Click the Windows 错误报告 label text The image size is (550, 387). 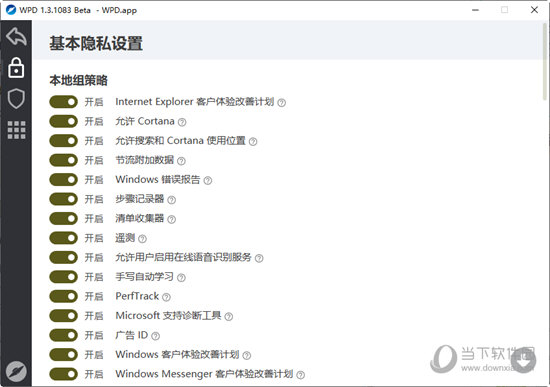click(158, 179)
